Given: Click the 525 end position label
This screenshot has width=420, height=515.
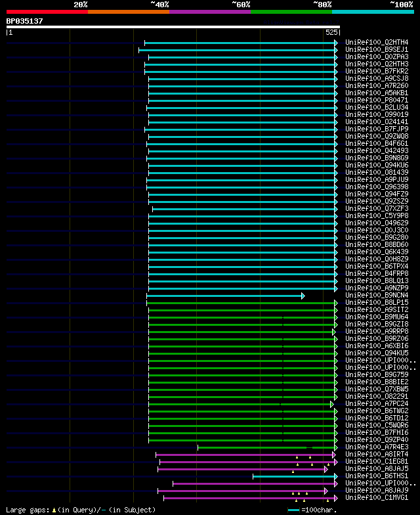Looking at the screenshot, I should 331,32.
